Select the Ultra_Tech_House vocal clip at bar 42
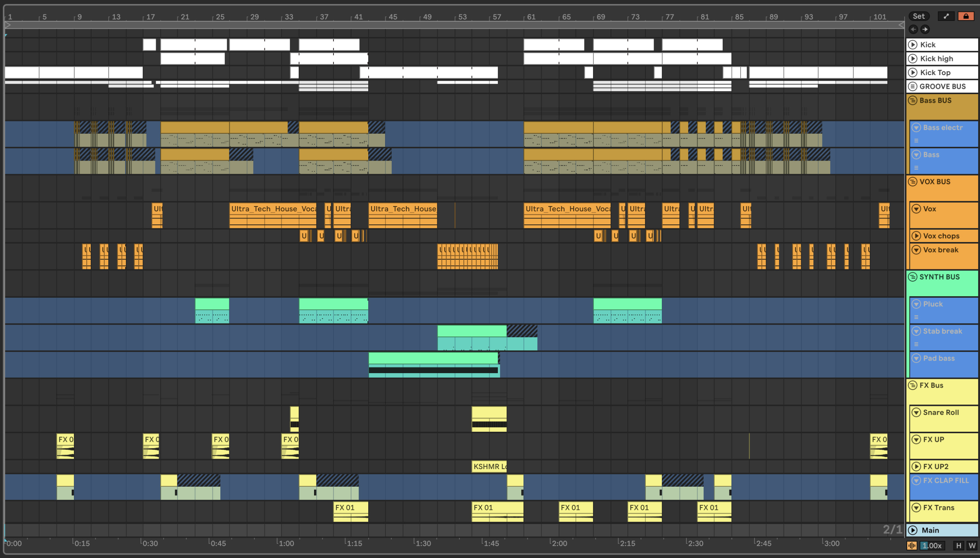 [x=403, y=216]
